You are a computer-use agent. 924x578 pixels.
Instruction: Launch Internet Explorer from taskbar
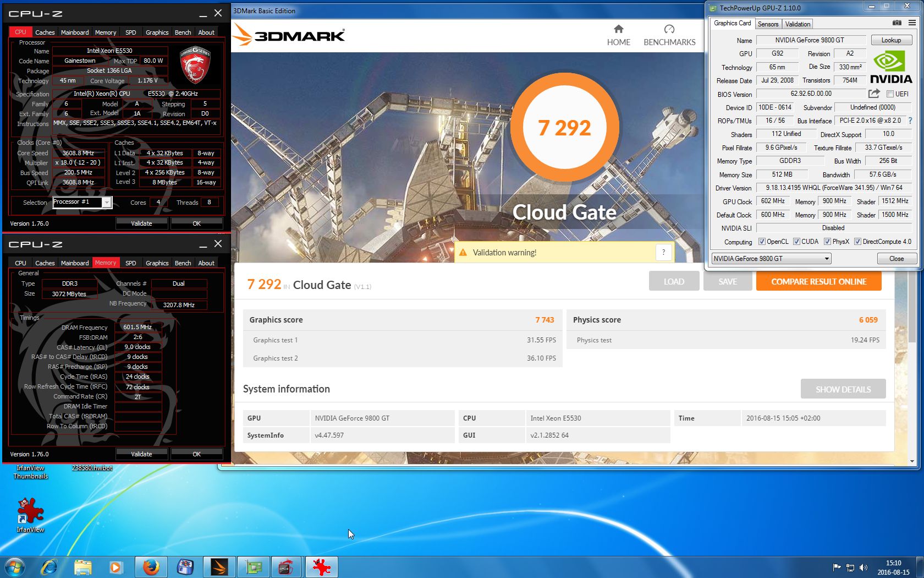pos(50,567)
